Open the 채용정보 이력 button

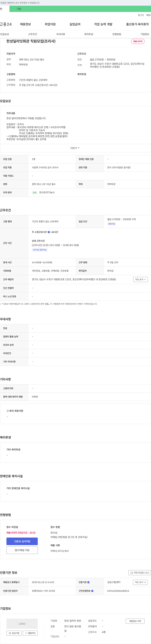tap(135, 621)
